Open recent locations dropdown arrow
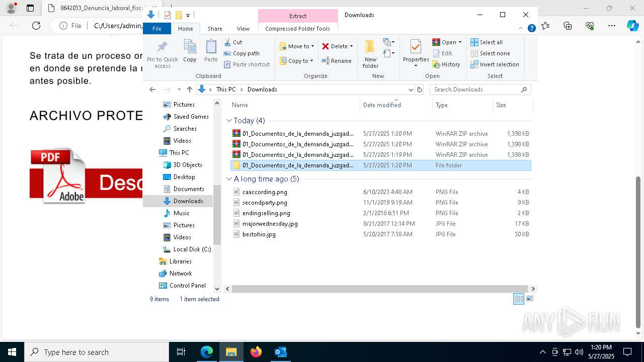The width and height of the screenshot is (644, 362). click(179, 89)
